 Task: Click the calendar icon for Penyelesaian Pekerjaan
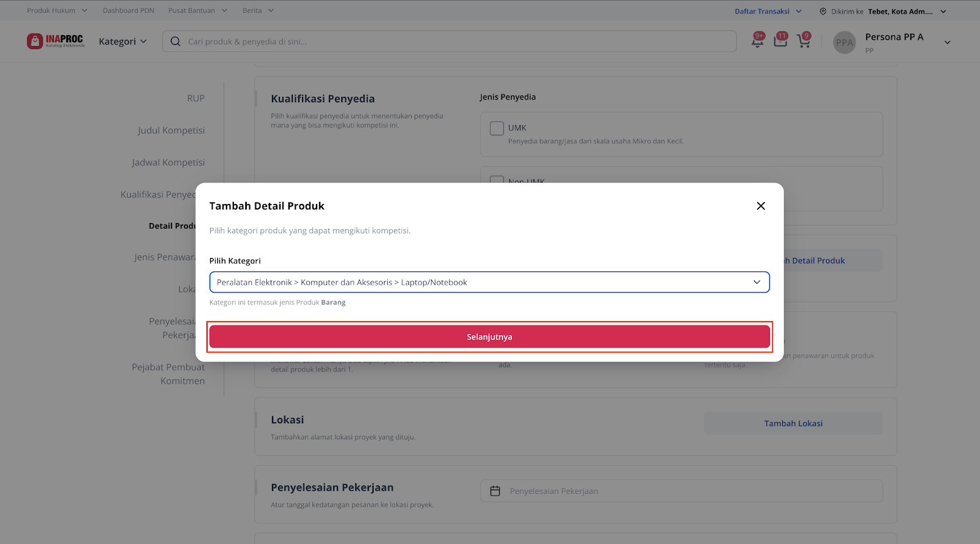click(496, 491)
